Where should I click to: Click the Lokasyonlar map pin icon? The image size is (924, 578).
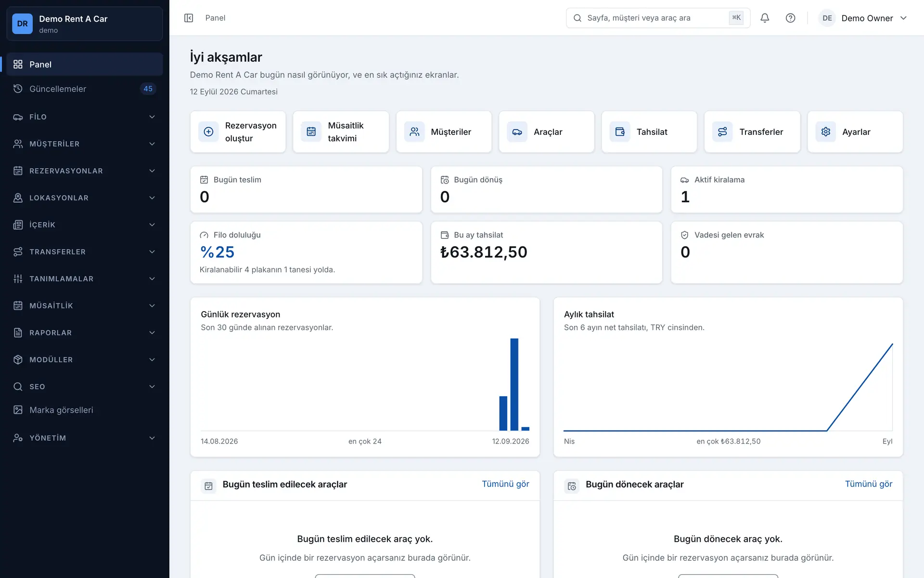pyautogui.click(x=18, y=198)
